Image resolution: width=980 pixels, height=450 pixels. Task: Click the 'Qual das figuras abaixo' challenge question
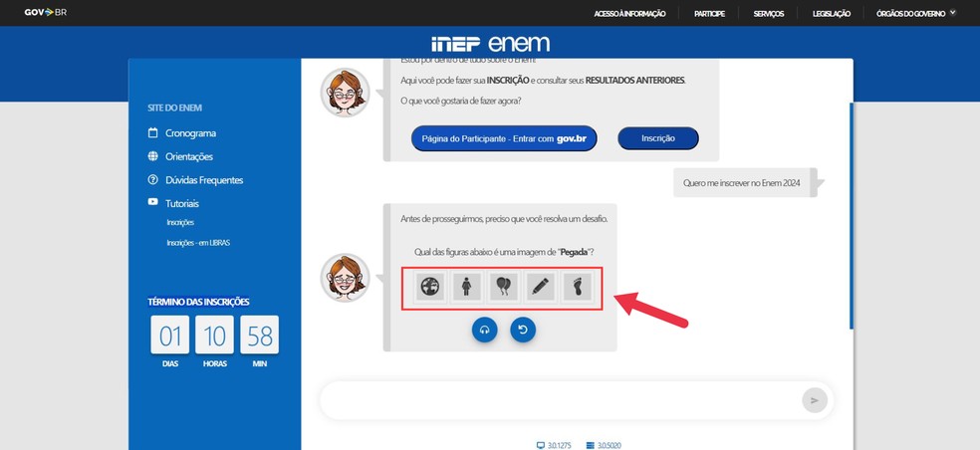[x=504, y=252]
